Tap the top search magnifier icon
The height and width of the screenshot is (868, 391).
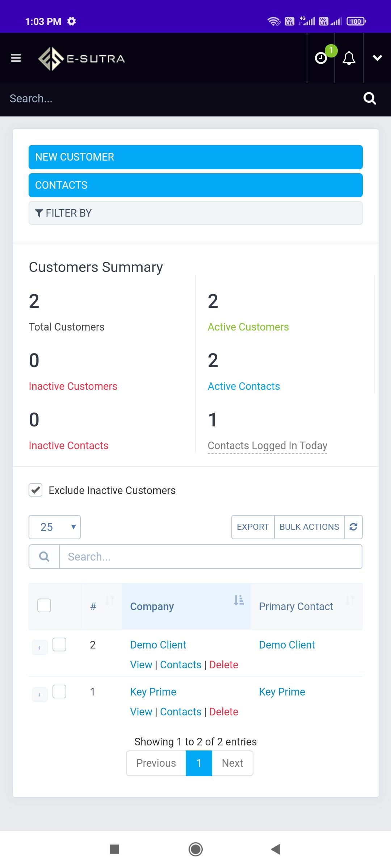[x=370, y=98]
